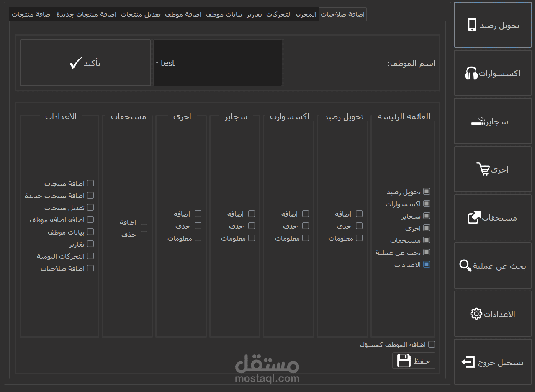
Task: Tick حذف in the سجاير permissions group
Action: point(252,226)
